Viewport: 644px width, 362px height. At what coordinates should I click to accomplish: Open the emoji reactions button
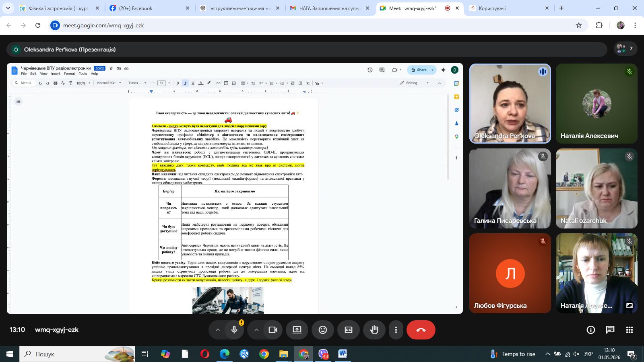323,330
